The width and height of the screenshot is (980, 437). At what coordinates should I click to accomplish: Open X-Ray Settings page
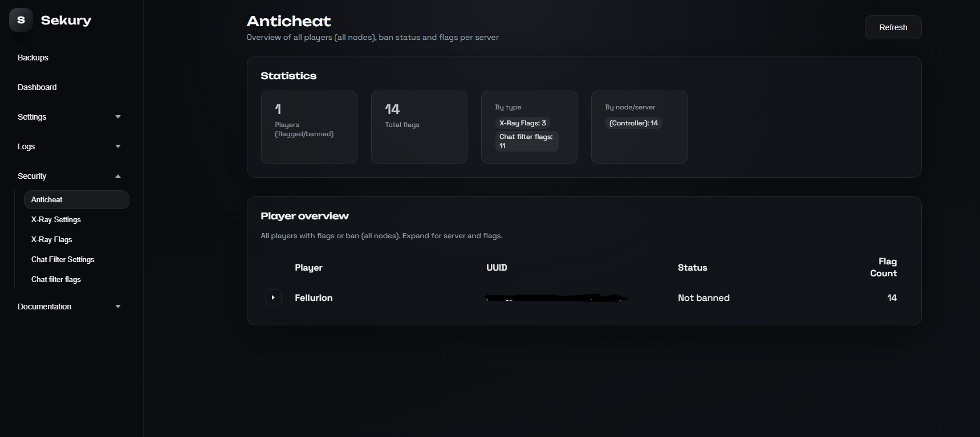[x=56, y=220]
